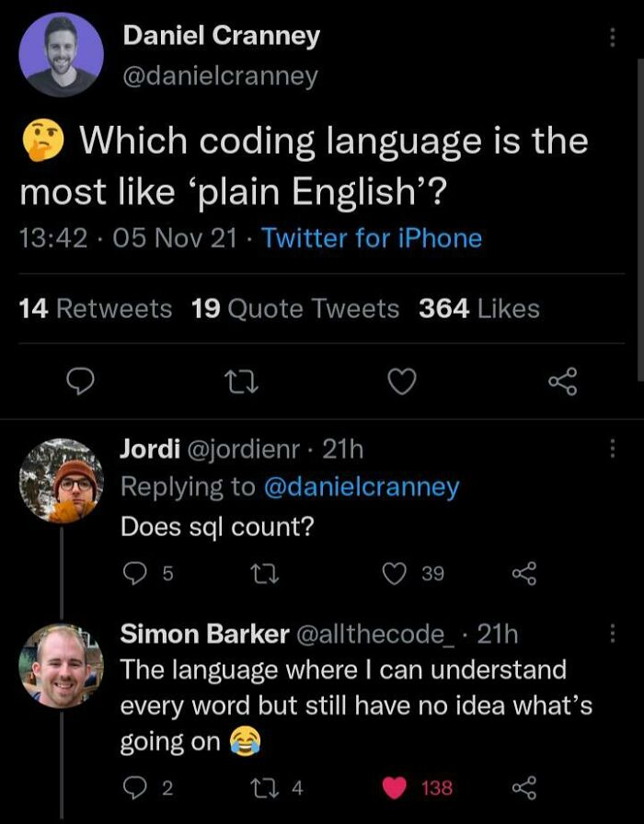The image size is (644, 824).
Task: Retweet Simon Barker's reply with 4 retweets
Action: [265, 788]
